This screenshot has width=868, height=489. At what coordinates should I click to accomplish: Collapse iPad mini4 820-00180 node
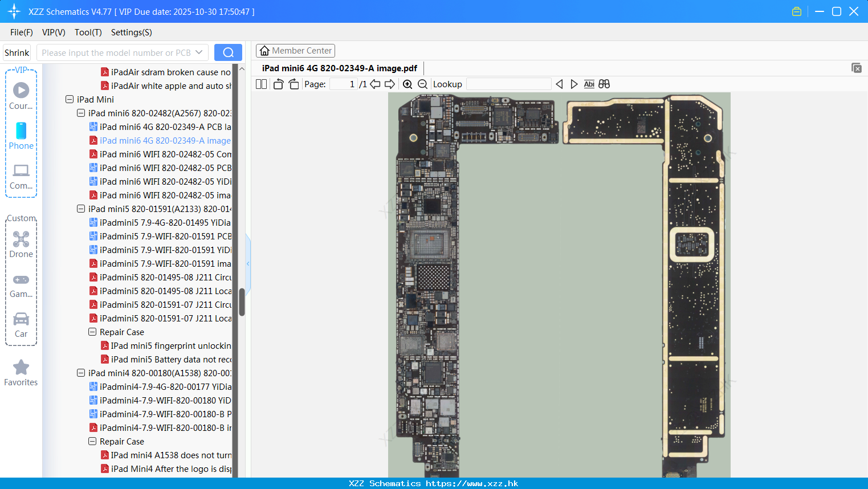point(81,373)
